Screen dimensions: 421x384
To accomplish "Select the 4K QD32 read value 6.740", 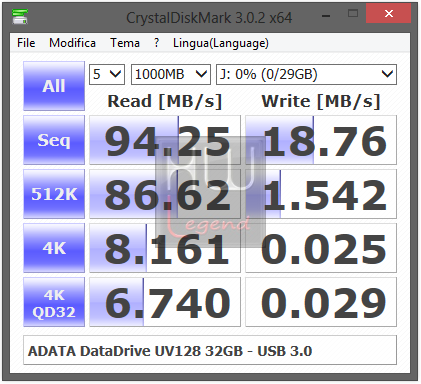I will (x=165, y=302).
